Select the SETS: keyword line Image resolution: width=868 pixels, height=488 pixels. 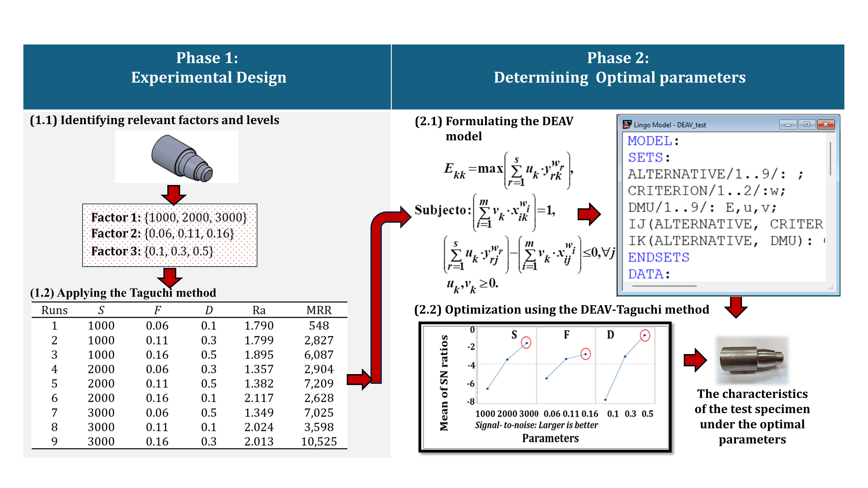(649, 157)
